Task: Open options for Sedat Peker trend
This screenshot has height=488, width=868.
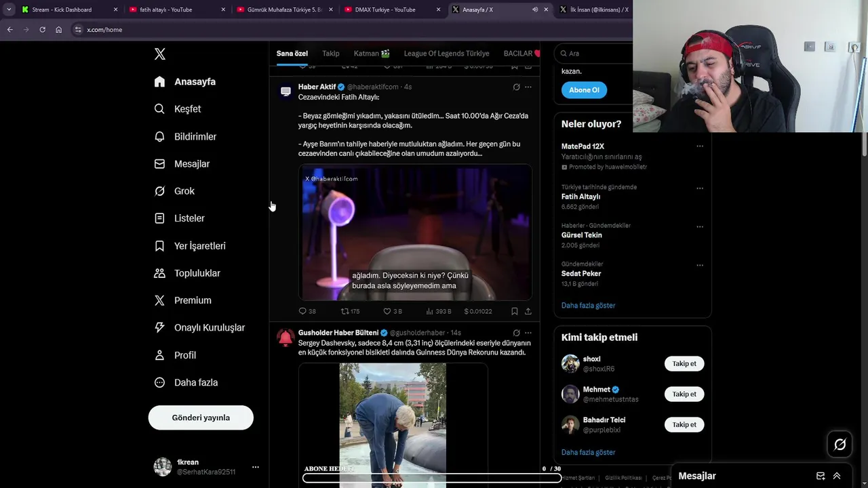Action: click(x=700, y=266)
